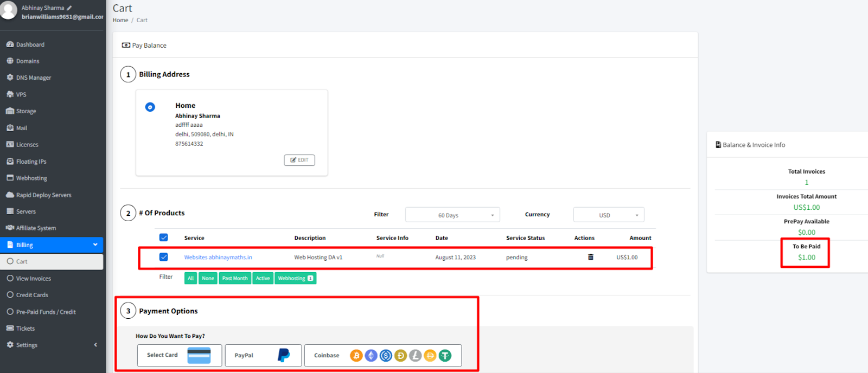Screen dimensions: 868x373
Task: Open the USD currency dropdown
Action: pos(608,215)
